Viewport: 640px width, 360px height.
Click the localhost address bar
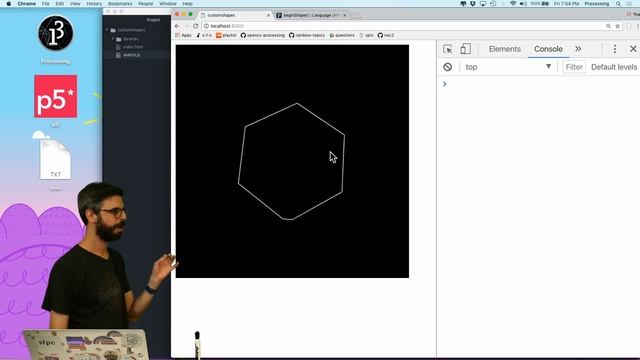coord(404,26)
